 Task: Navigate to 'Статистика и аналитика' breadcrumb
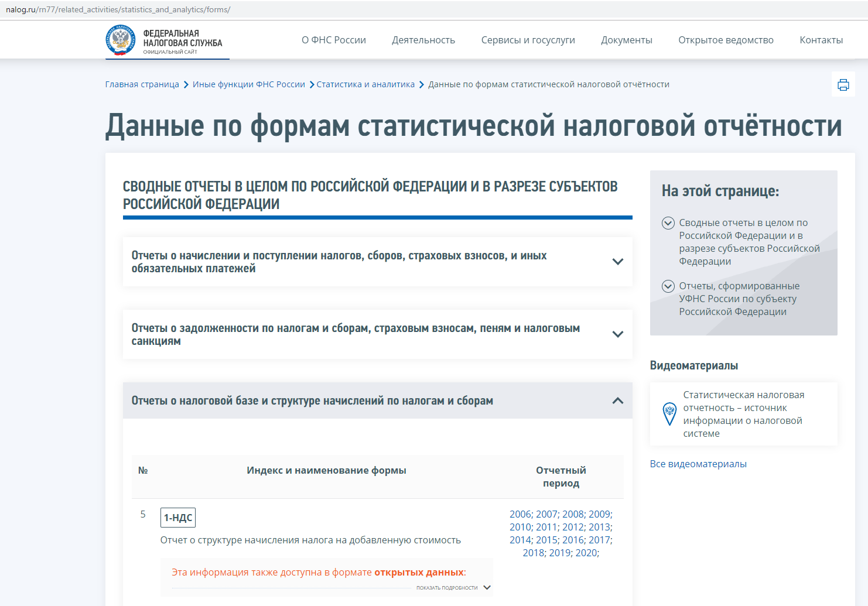click(x=365, y=84)
